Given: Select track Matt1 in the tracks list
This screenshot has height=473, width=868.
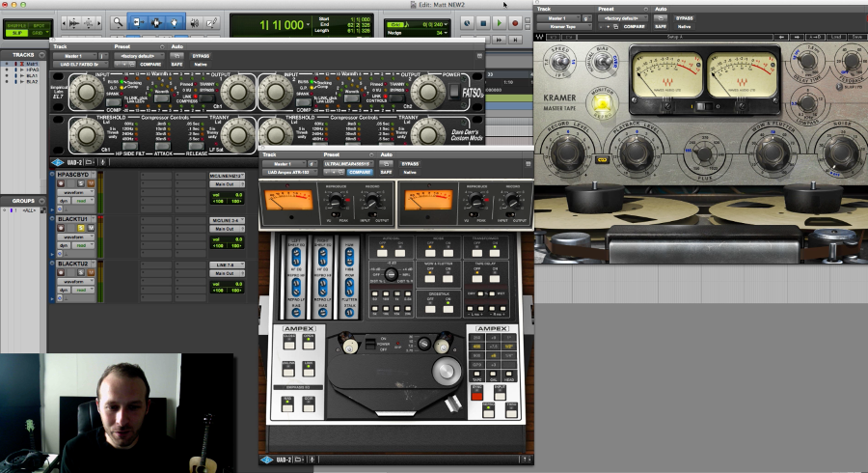Looking at the screenshot, I should pos(32,65).
